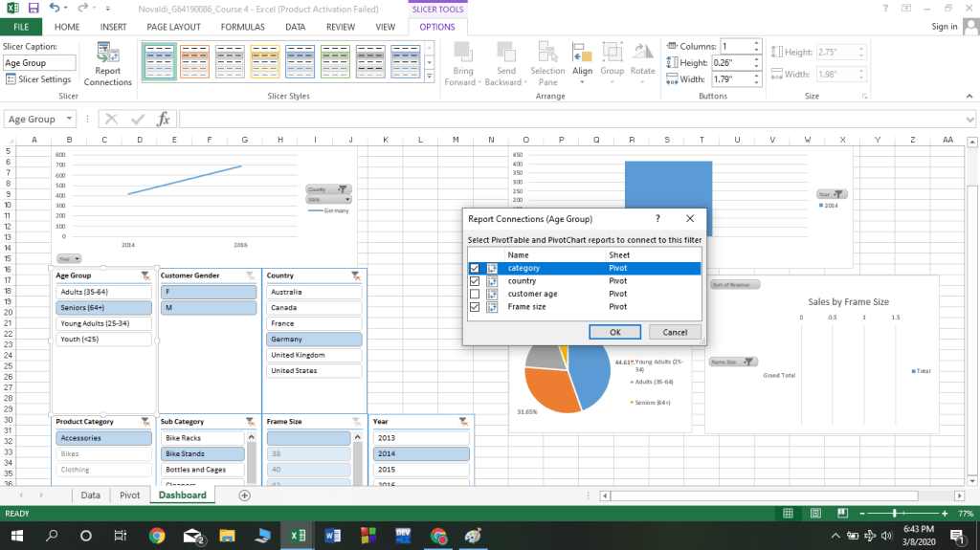Switch to the Pivot sheet tab
The width and height of the screenshot is (980, 550).
coord(128,495)
